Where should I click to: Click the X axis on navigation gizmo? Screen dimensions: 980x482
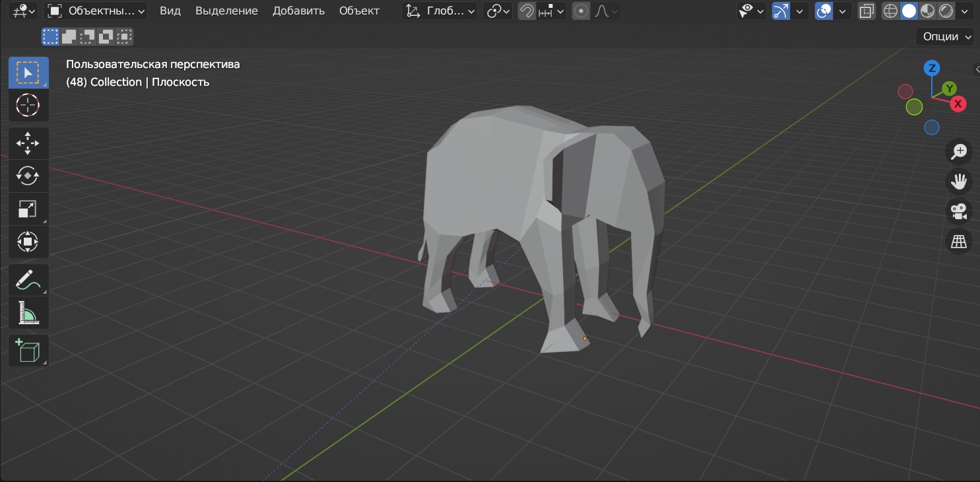pyautogui.click(x=958, y=104)
